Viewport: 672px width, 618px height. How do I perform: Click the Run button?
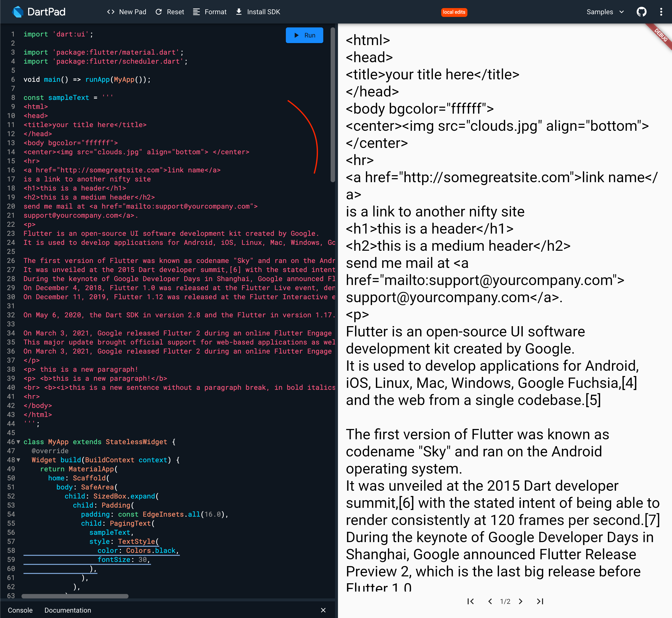pyautogui.click(x=304, y=35)
